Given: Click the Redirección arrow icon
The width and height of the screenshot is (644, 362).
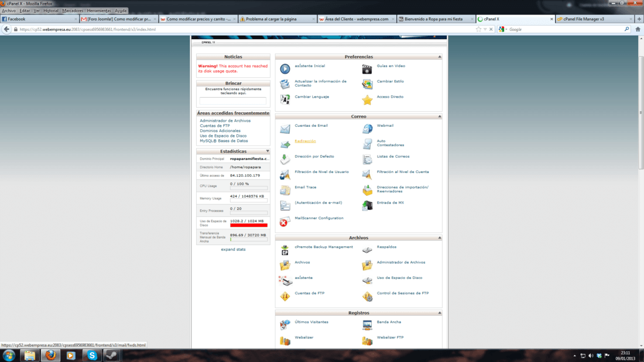Looking at the screenshot, I should coord(285,144).
